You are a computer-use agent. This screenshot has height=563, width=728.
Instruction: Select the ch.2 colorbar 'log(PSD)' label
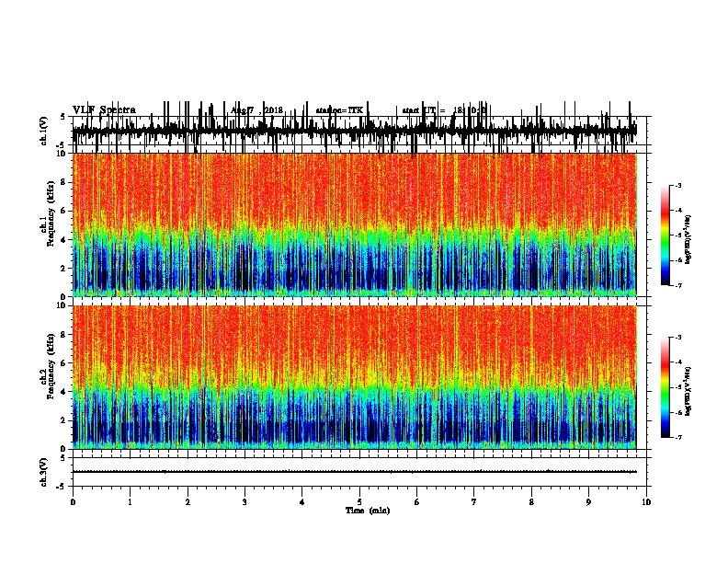click(x=688, y=391)
